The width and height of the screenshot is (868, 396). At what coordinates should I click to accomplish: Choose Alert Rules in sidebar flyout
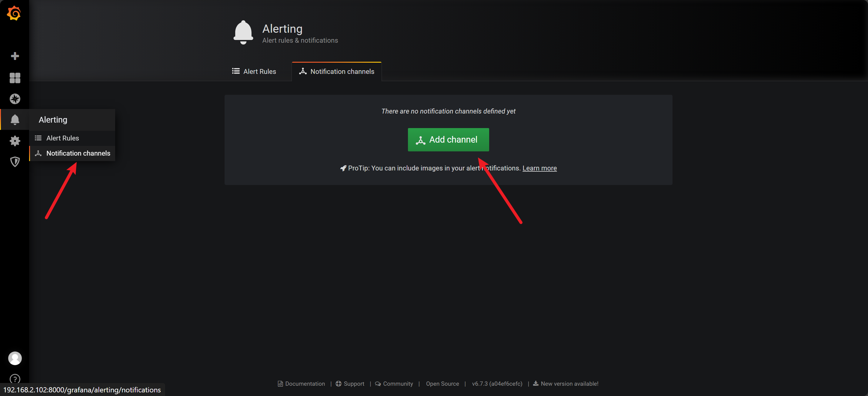click(63, 138)
